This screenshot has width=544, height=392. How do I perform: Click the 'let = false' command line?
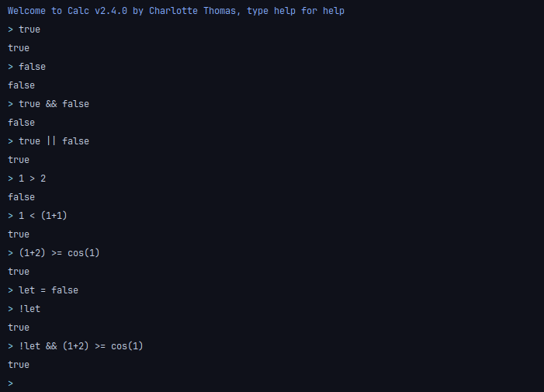pos(43,290)
